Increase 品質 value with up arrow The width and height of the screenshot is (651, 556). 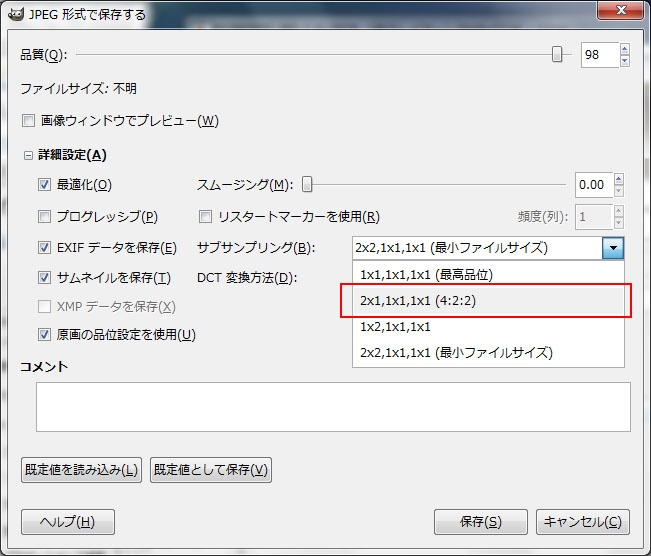625,49
